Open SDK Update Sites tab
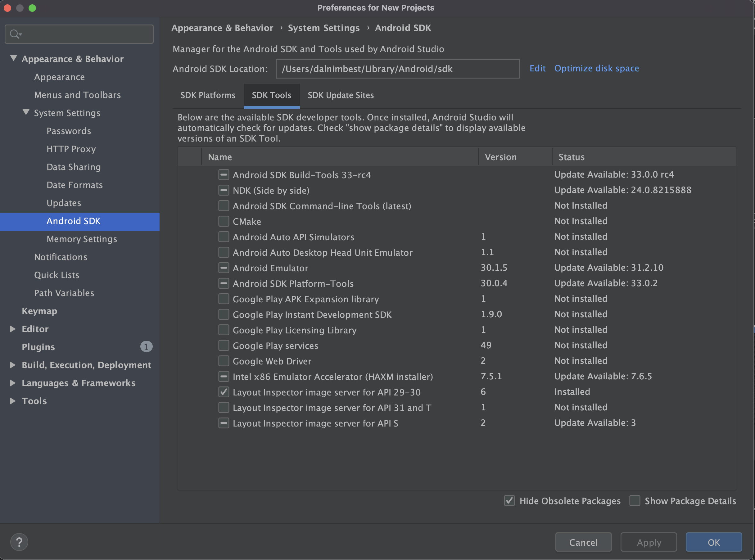This screenshot has height=560, width=755. (341, 95)
